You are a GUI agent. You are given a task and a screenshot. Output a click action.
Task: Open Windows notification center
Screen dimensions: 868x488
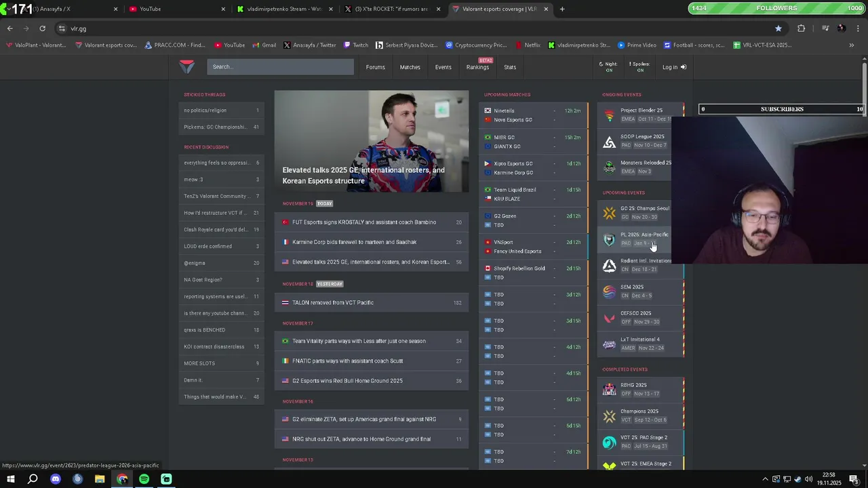point(854,479)
